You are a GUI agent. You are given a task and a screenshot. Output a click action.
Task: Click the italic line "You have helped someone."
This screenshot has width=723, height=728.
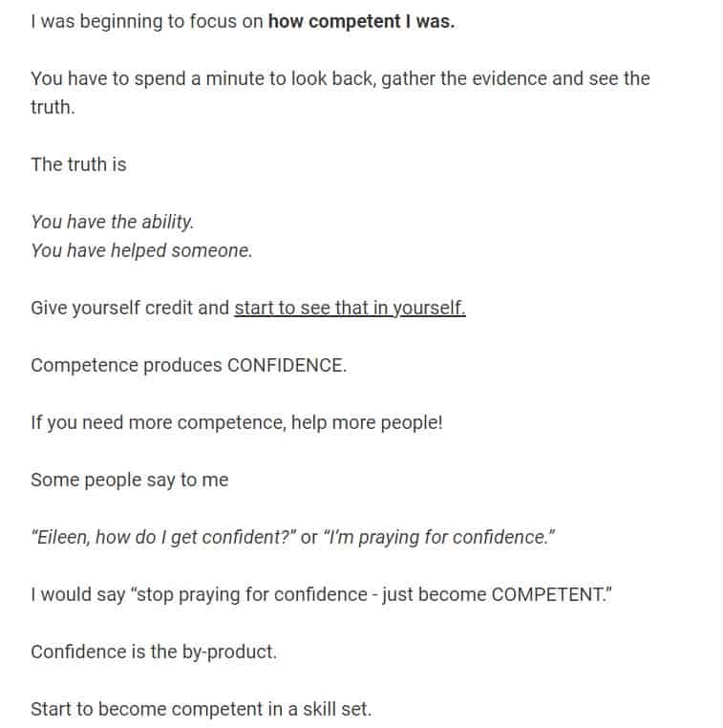[x=141, y=250]
